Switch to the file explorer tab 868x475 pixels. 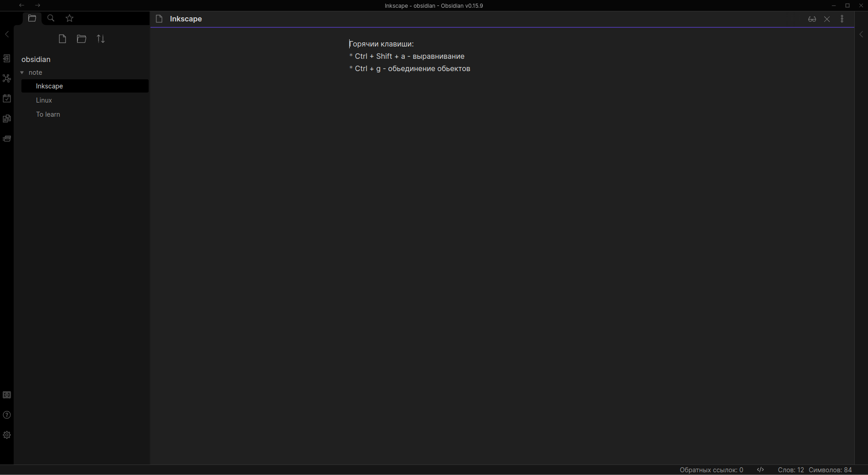coord(32,18)
